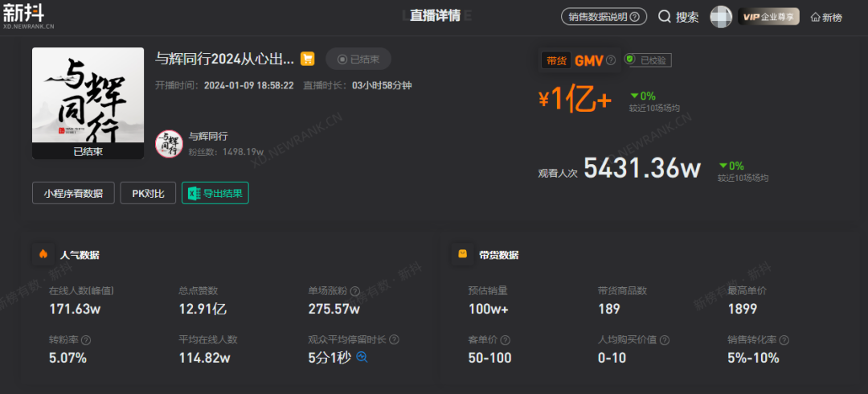Click the duration 03小时58分钟
The image size is (868, 394).
tap(382, 85)
